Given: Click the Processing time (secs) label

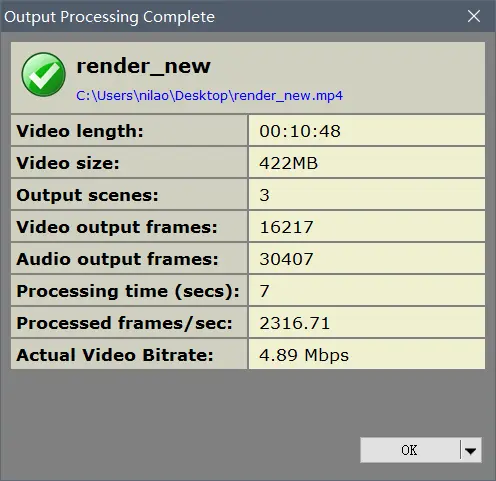Looking at the screenshot, I should click(128, 291).
